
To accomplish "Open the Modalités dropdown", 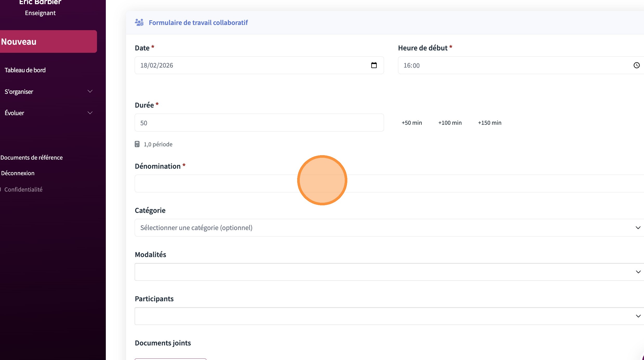I will (389, 272).
